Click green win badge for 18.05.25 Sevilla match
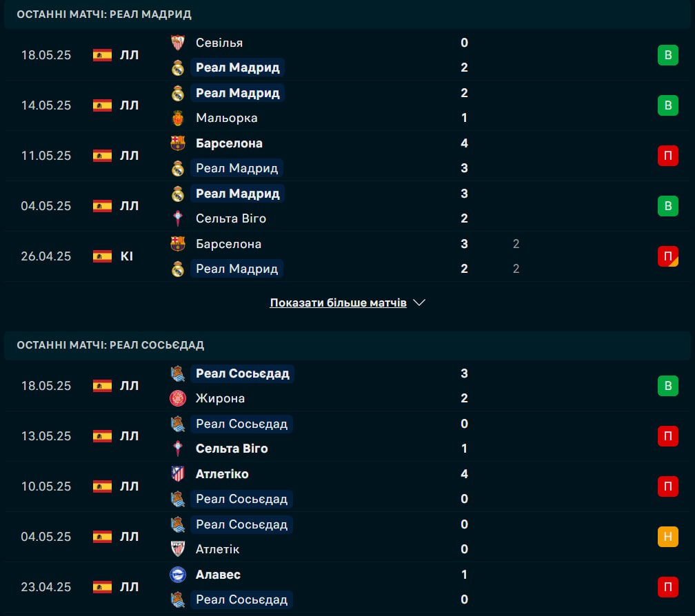Screen dimensions: 695x616 pos(668,55)
